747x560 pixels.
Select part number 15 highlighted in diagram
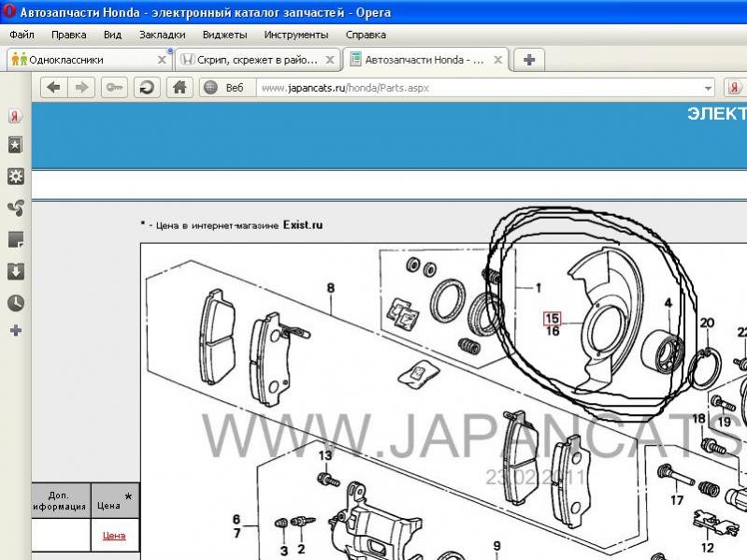click(x=553, y=319)
